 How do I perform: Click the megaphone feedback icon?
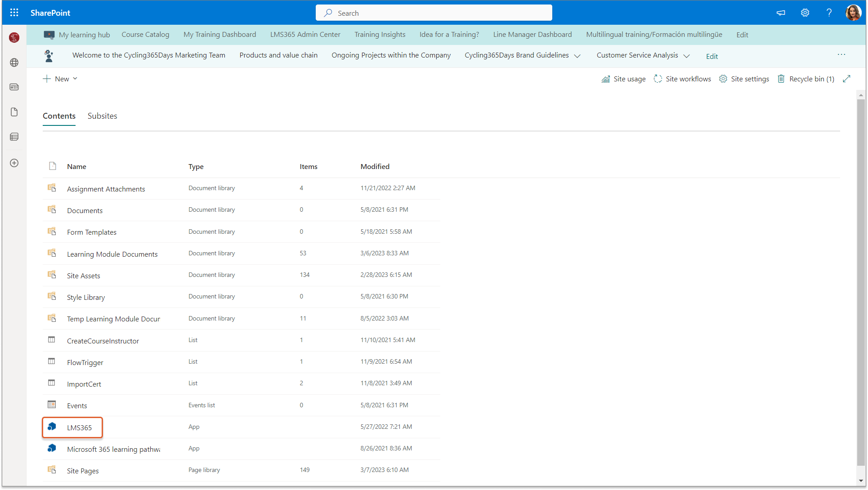(x=781, y=13)
